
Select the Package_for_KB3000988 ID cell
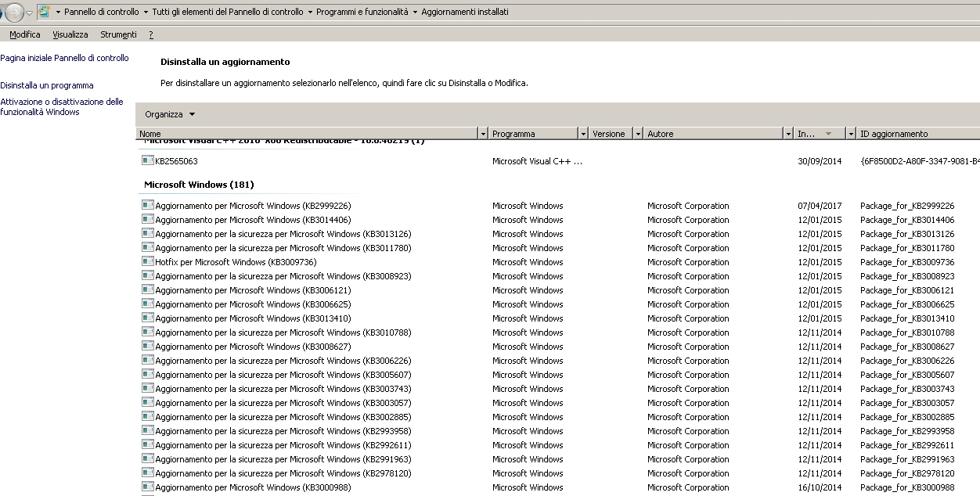907,487
